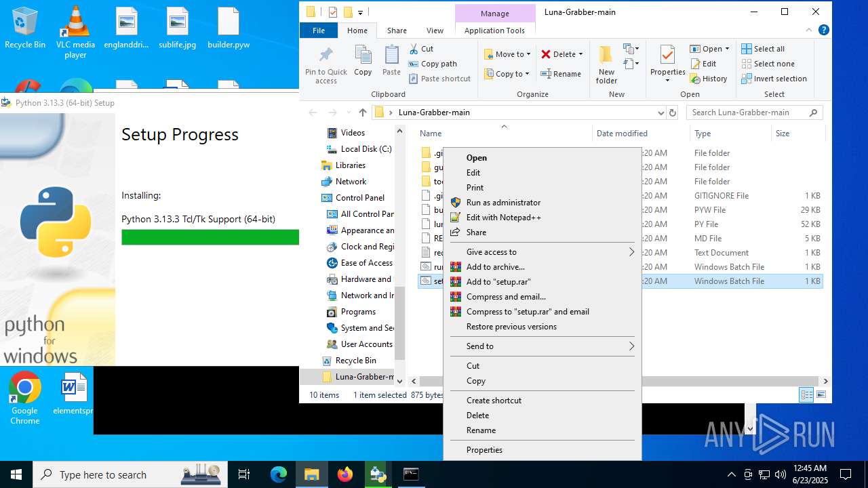The height and width of the screenshot is (488, 868).
Task: Click the taskbar search box
Action: point(131,474)
